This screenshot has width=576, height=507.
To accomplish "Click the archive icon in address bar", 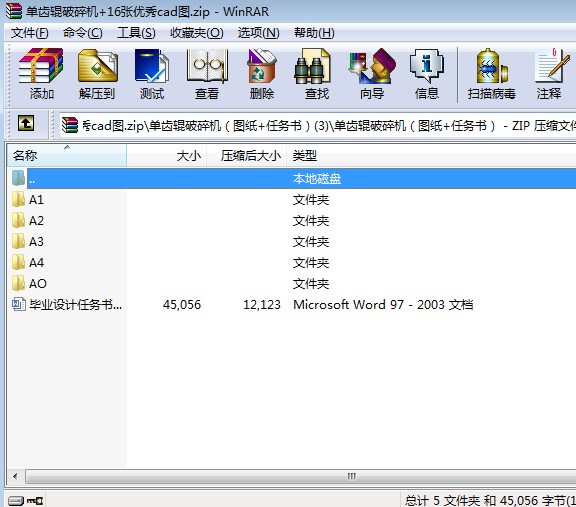I will click(70, 125).
